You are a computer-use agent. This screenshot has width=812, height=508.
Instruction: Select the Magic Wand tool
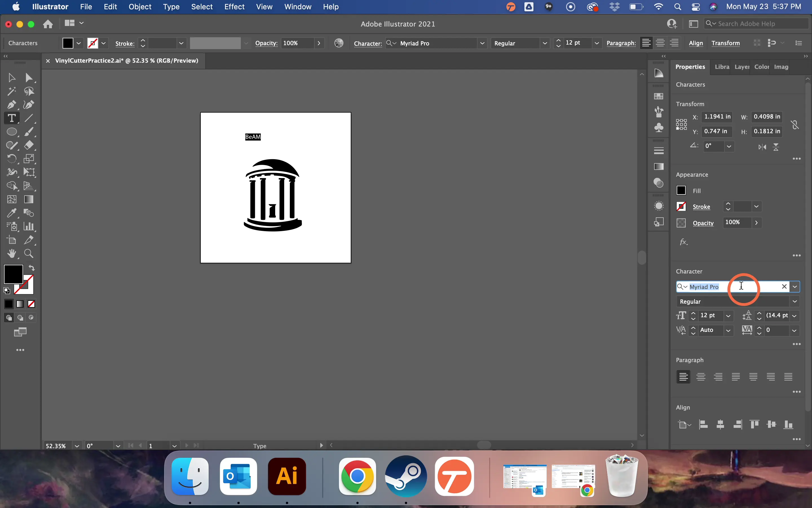coord(11,91)
